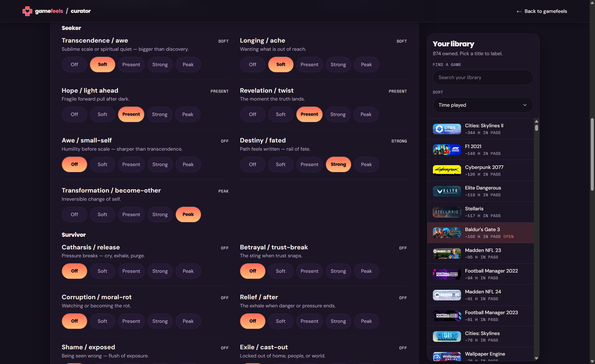Click the Exile / cast-out emotion title

tap(264, 347)
